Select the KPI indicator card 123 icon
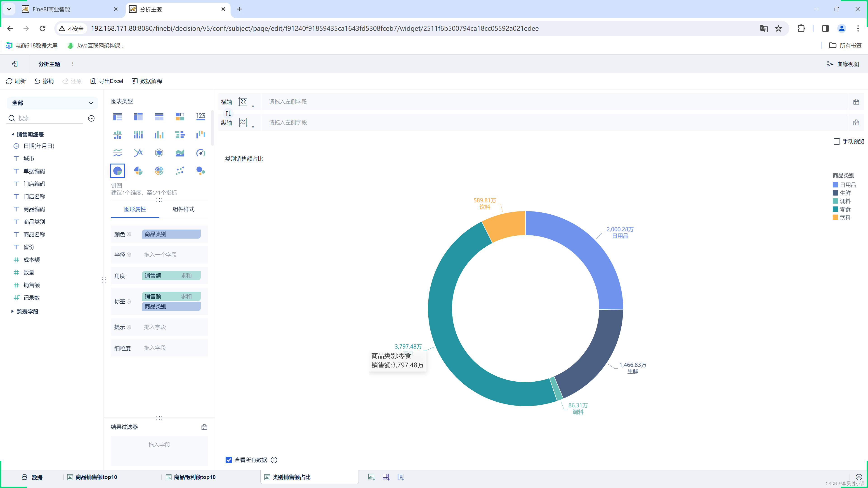Image resolution: width=868 pixels, height=488 pixels. (200, 117)
